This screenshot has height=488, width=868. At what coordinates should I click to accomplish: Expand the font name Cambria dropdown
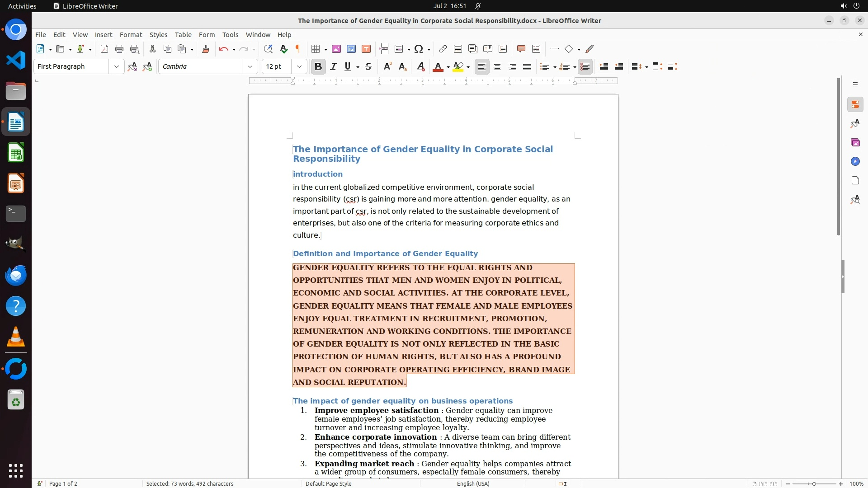[x=250, y=67]
